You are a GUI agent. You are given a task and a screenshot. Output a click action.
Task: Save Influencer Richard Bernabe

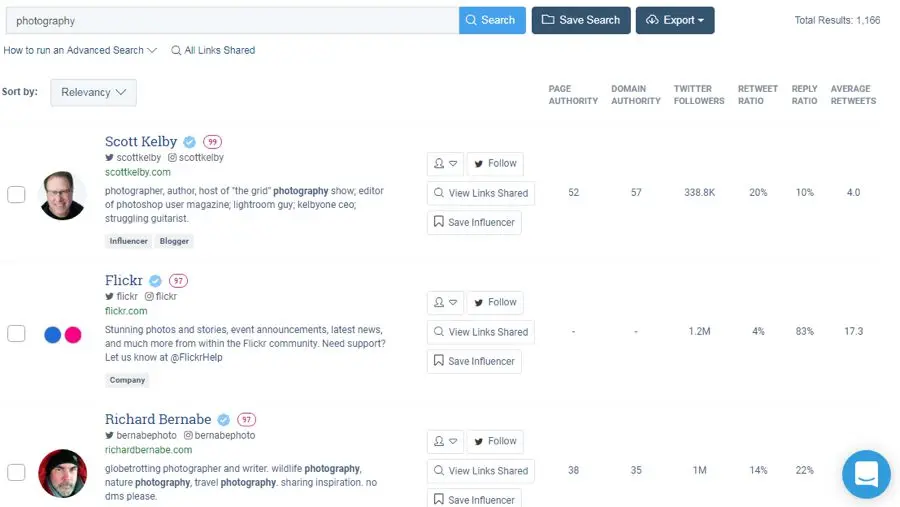(x=474, y=498)
